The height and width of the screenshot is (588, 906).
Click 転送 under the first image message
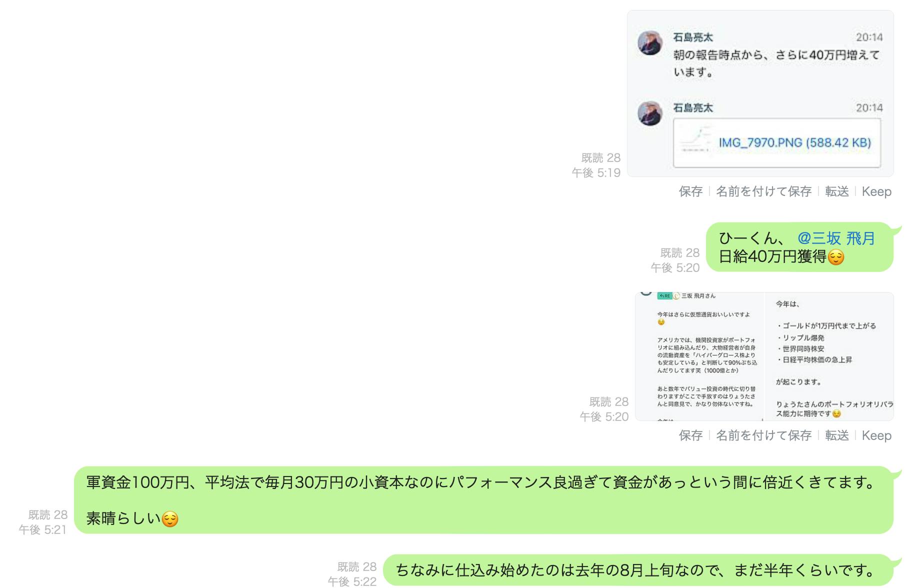(x=837, y=191)
